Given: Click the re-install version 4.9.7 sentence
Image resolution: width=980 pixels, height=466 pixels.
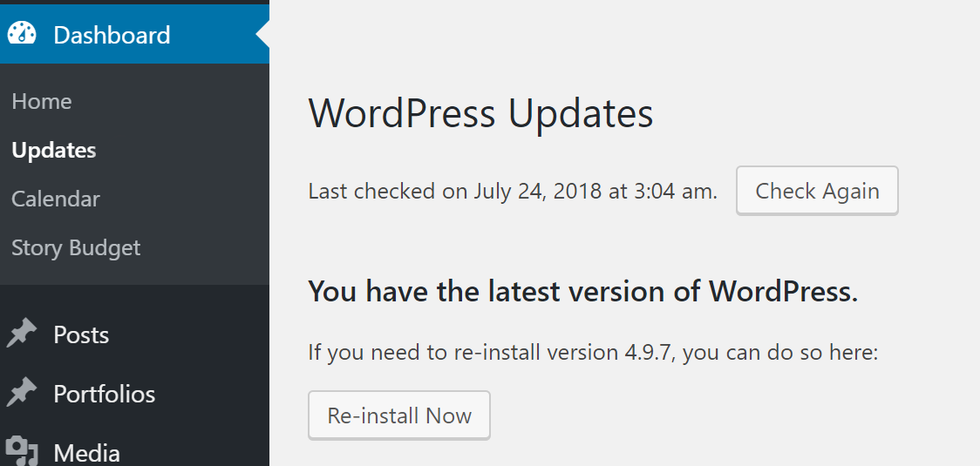Looking at the screenshot, I should coord(593,352).
